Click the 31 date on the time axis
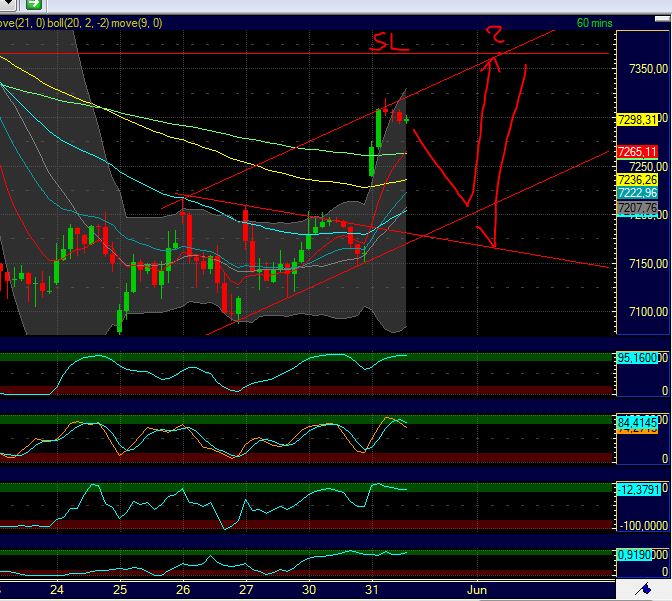Viewport: 672px width, 601px height. pyautogui.click(x=372, y=590)
